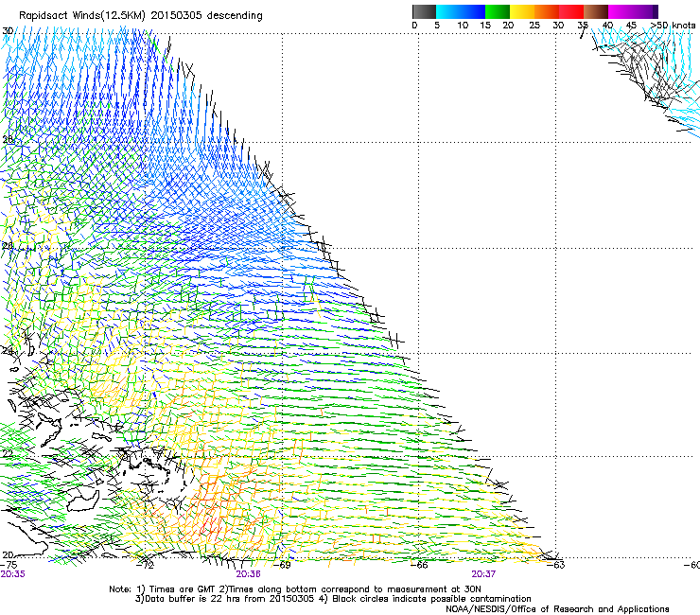Click the latitude label '30'

(8, 31)
